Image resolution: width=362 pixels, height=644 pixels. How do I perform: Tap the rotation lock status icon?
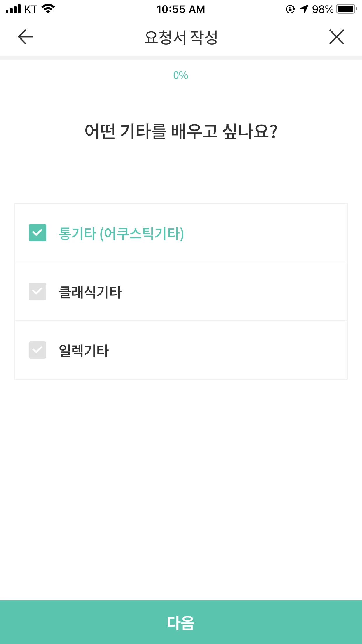pyautogui.click(x=290, y=9)
